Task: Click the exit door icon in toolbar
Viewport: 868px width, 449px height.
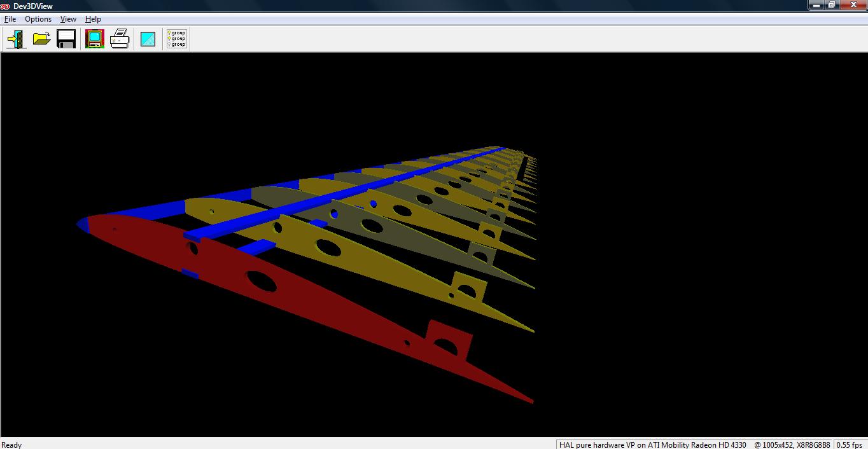Action: (16, 39)
